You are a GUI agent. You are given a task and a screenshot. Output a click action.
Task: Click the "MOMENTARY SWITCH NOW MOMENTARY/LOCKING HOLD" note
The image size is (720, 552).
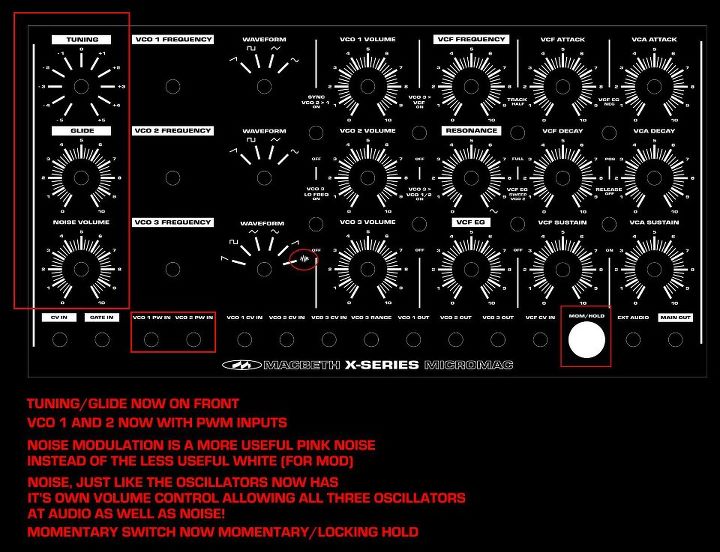223,532
